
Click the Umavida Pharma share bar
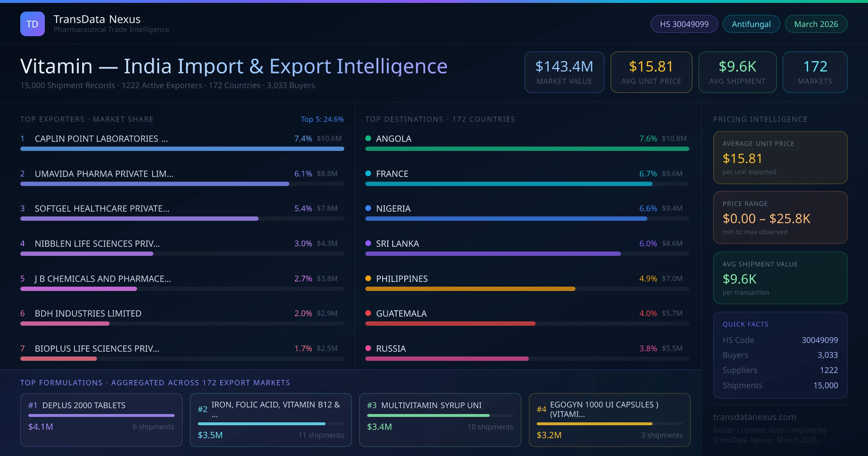155,184
